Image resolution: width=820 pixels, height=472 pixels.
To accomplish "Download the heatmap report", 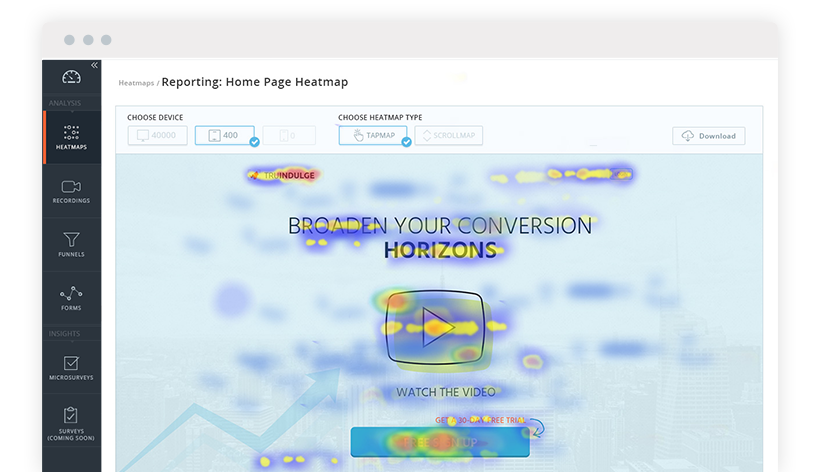I will tap(709, 136).
